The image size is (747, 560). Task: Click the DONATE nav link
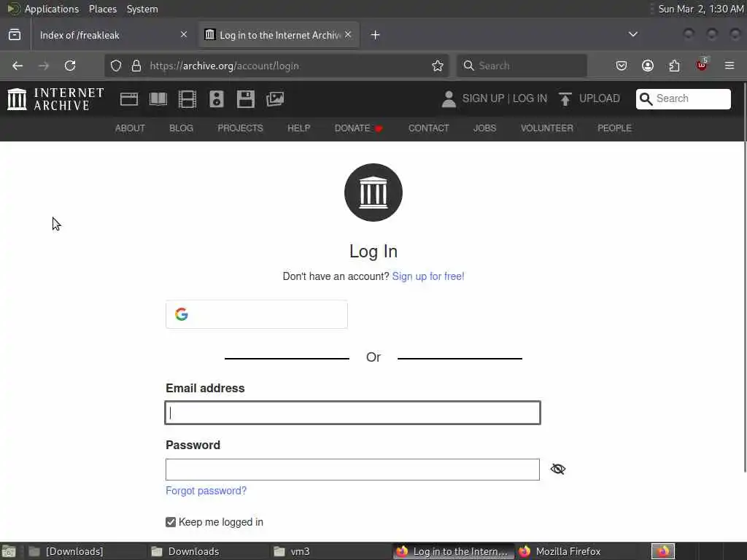[x=359, y=128]
